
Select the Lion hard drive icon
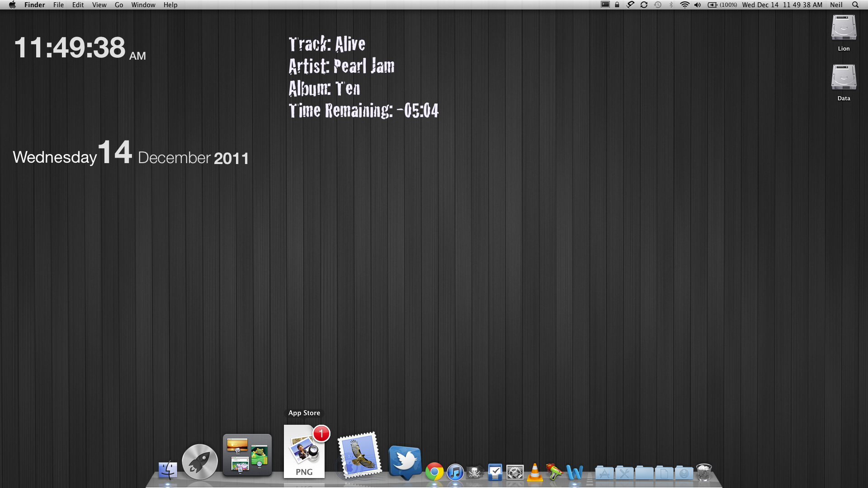(844, 28)
